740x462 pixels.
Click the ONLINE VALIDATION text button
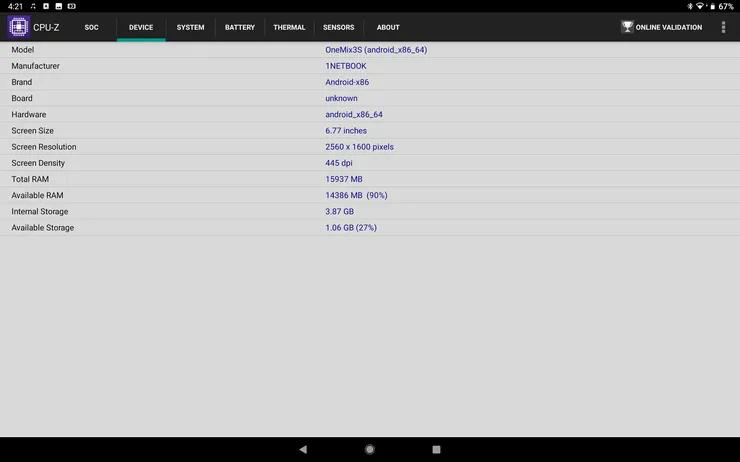point(669,27)
